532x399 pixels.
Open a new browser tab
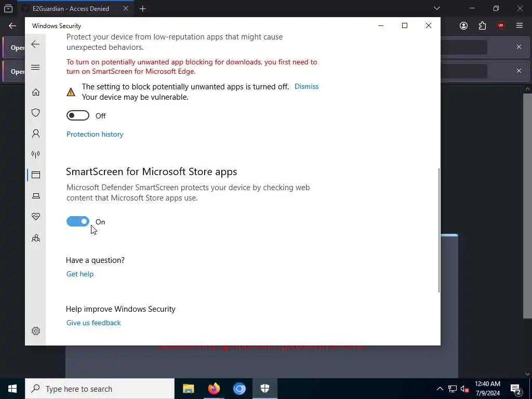point(142,9)
